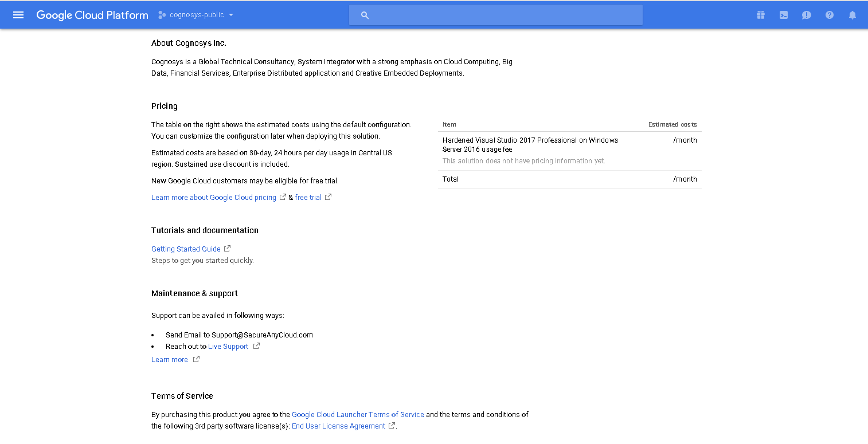Click external-link icon after End User License Agreement
This screenshot has width=868, height=444.
(392, 426)
